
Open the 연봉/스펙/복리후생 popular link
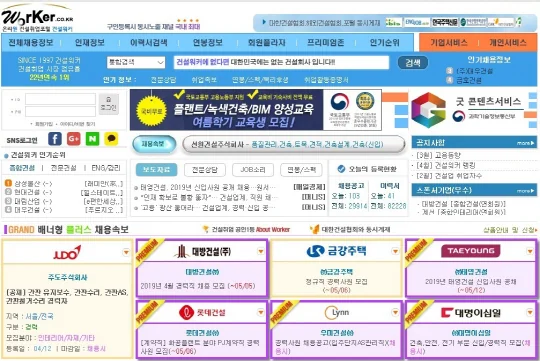260,80
